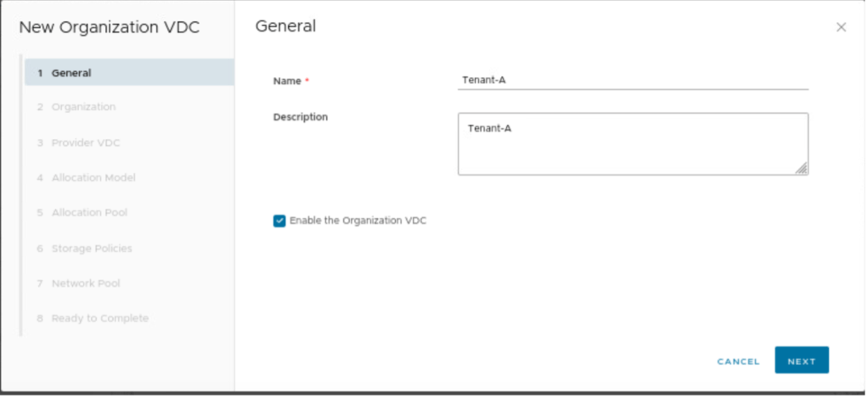Close the New Organization VDC dialog
Image resolution: width=868 pixels, height=398 pixels.
(841, 27)
